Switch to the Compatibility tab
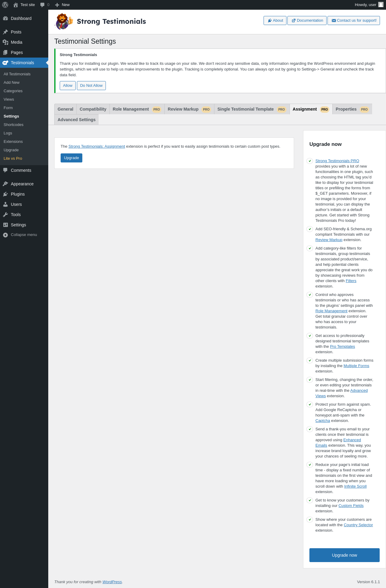This screenshot has width=386, height=588. (93, 109)
